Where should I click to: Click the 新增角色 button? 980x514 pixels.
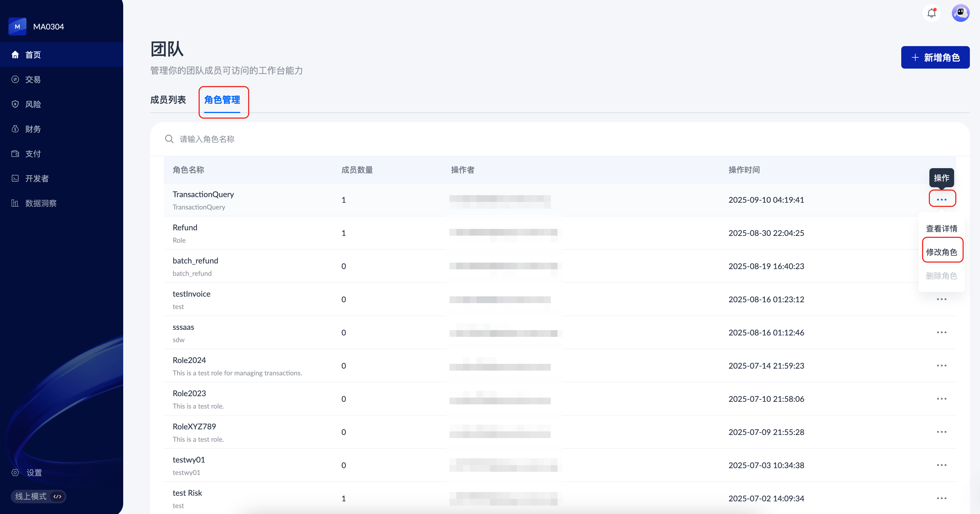[x=935, y=57]
